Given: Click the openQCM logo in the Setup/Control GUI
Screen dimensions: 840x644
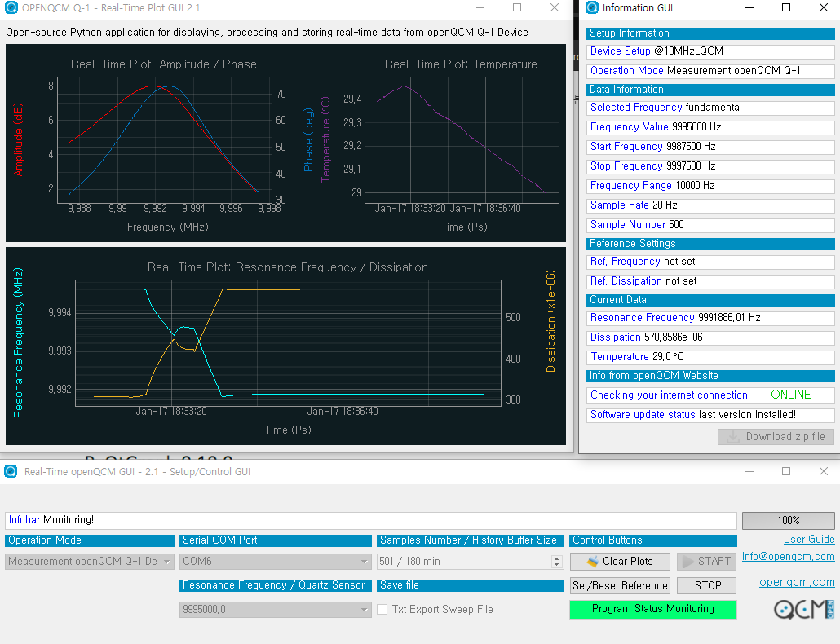Looking at the screenshot, I should [x=803, y=609].
